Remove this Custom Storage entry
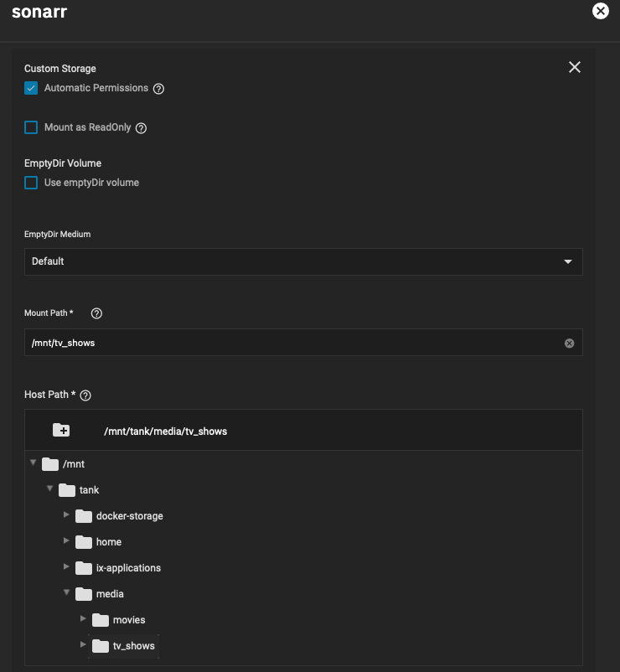 (575, 67)
